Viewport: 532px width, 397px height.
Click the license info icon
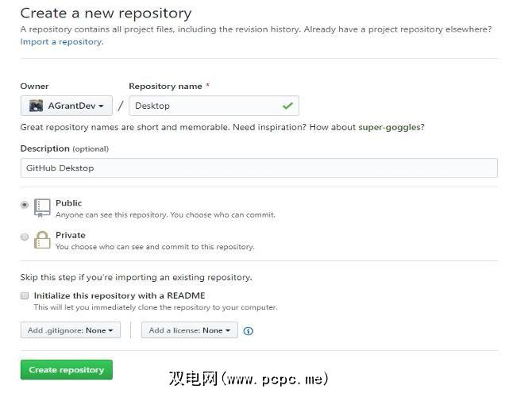[x=249, y=330]
